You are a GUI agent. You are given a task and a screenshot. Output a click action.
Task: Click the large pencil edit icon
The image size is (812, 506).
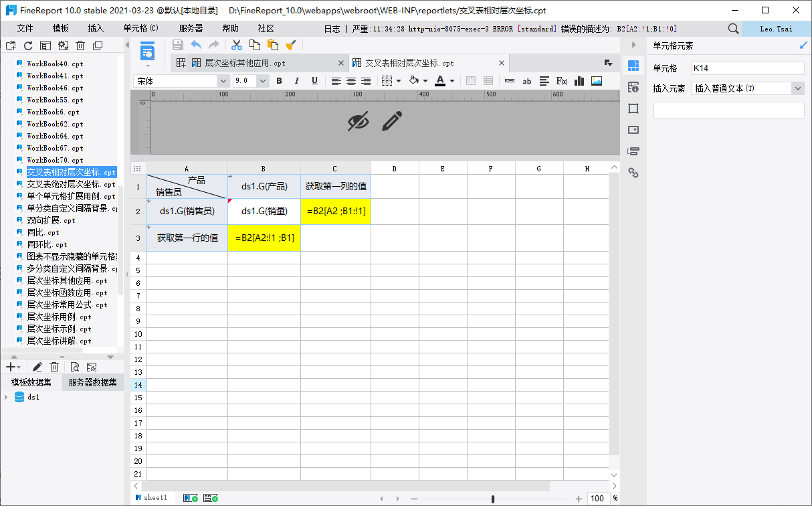[x=393, y=121]
